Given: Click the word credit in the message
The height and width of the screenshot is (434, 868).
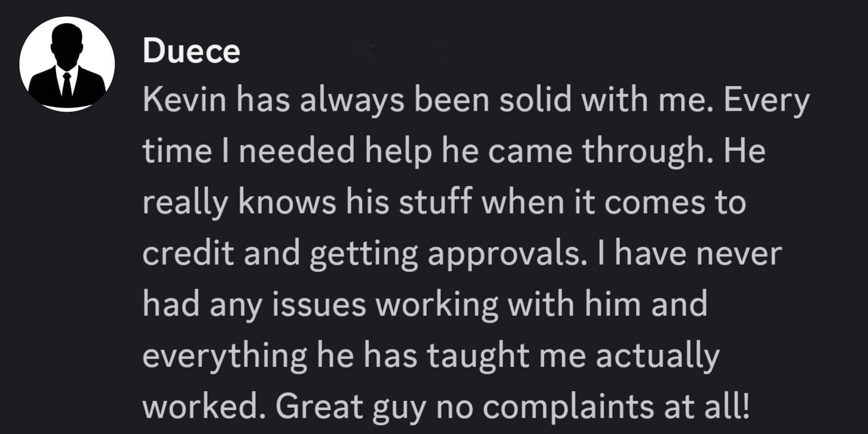Looking at the screenshot, I should (x=189, y=254).
